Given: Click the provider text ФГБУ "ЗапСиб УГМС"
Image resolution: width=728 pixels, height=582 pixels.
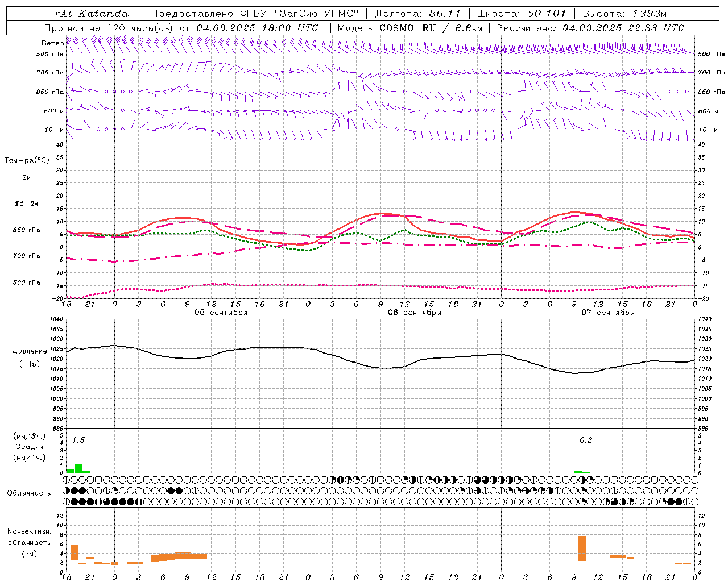Looking at the screenshot, I should [x=300, y=14].
